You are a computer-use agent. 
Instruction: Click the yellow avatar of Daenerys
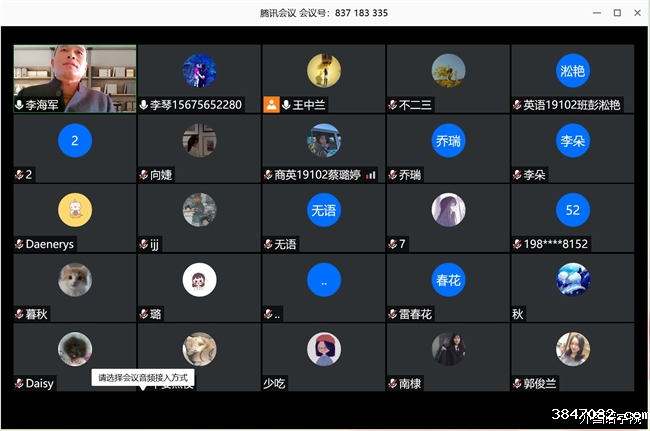point(75,210)
